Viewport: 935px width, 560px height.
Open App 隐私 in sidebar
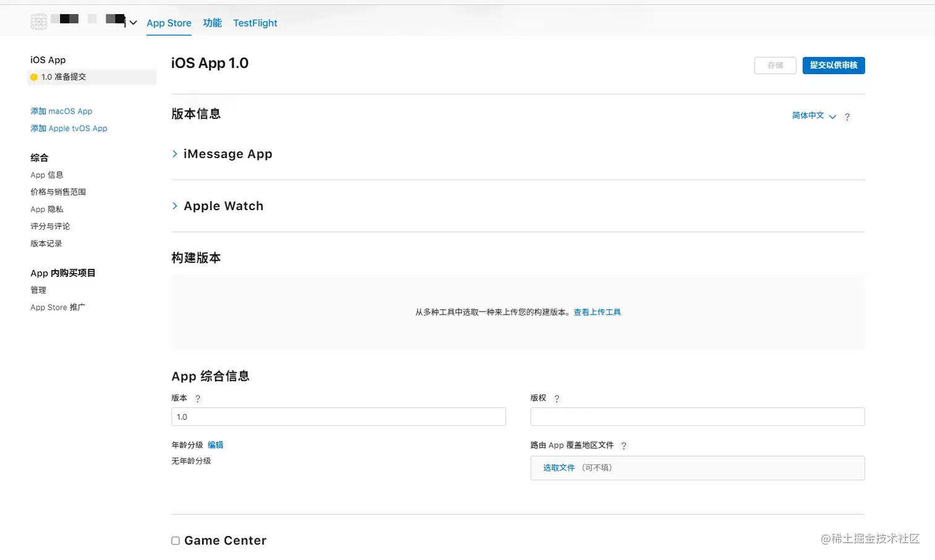[x=47, y=210]
